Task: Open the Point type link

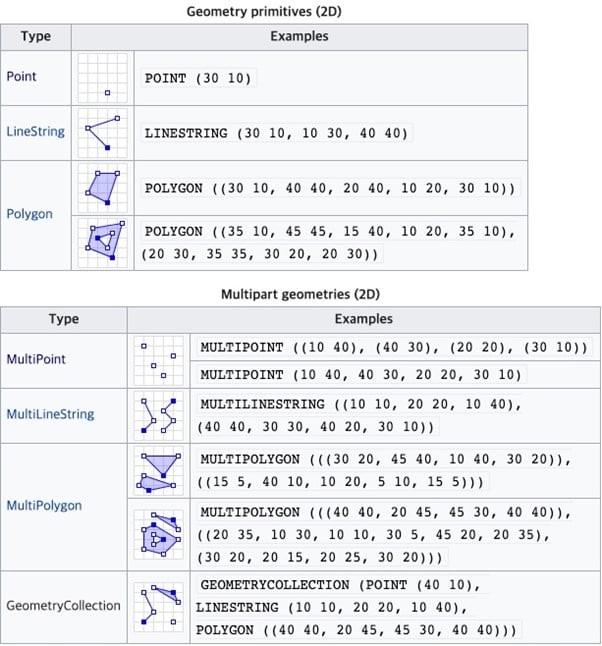Action: click(22, 77)
